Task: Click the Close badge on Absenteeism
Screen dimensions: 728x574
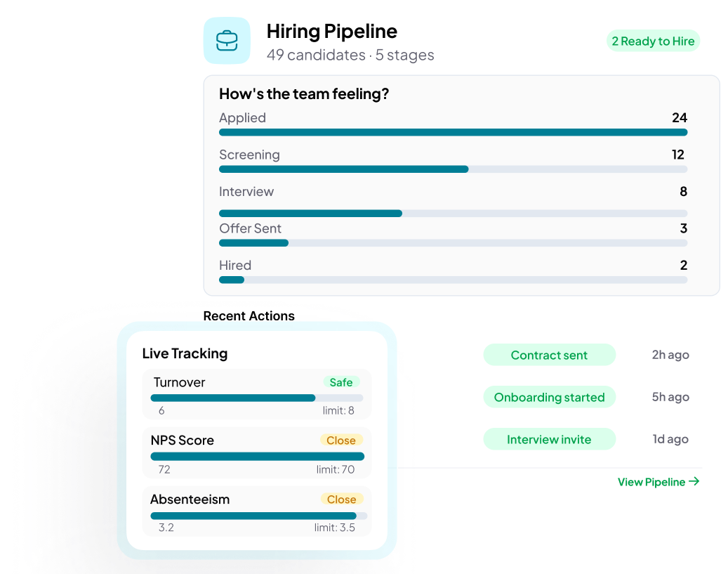Action: (342, 500)
